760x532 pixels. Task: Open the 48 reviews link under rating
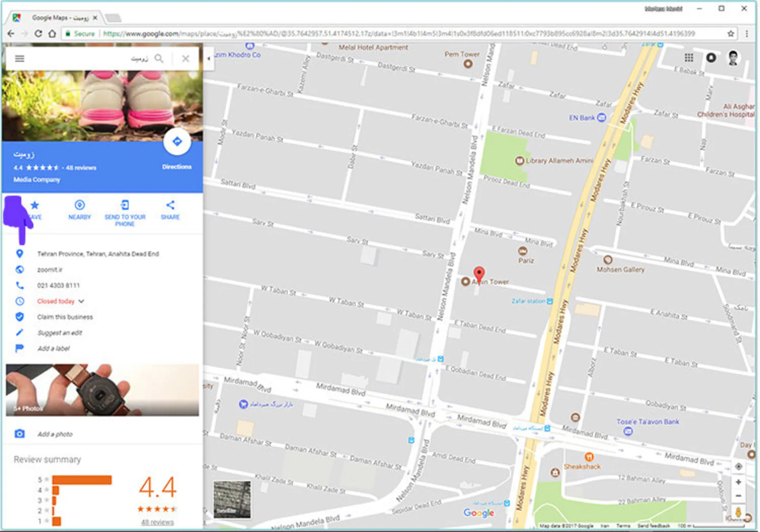(158, 522)
